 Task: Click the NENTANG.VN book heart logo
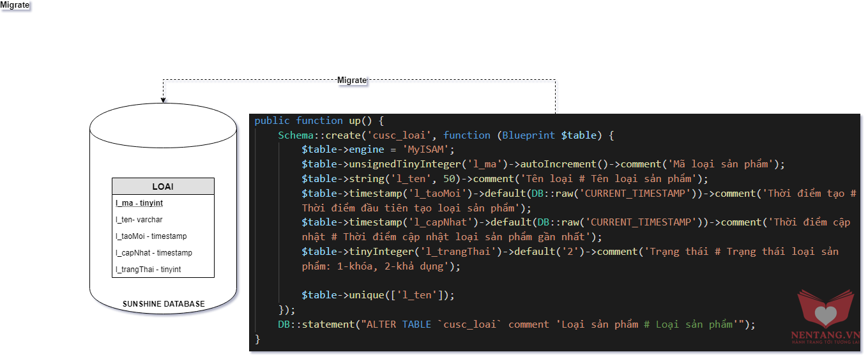point(828,310)
